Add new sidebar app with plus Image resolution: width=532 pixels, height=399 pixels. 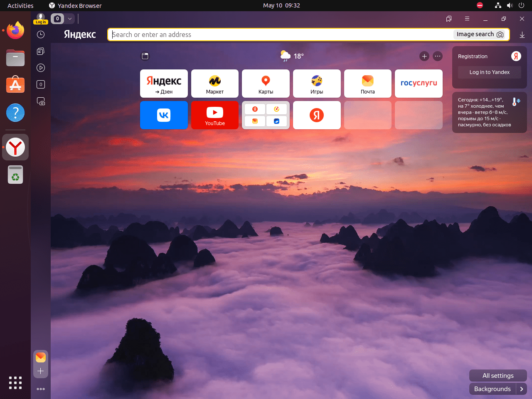pos(41,371)
